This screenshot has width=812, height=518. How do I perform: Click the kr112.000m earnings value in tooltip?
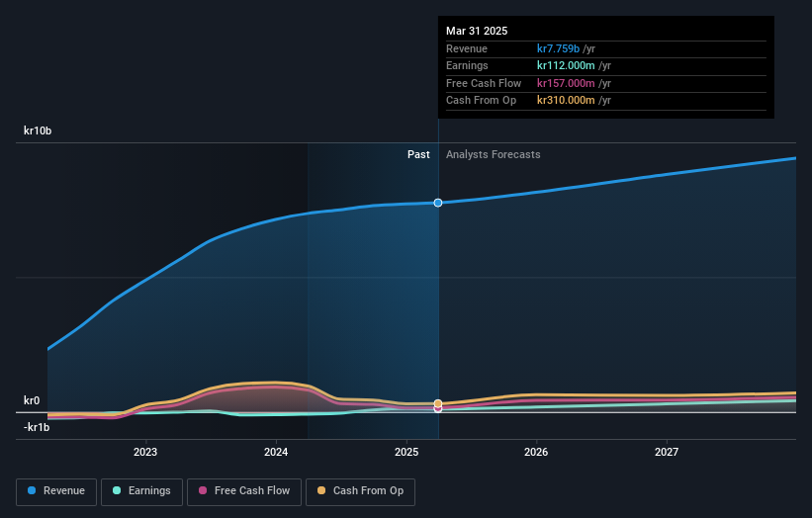pos(566,65)
